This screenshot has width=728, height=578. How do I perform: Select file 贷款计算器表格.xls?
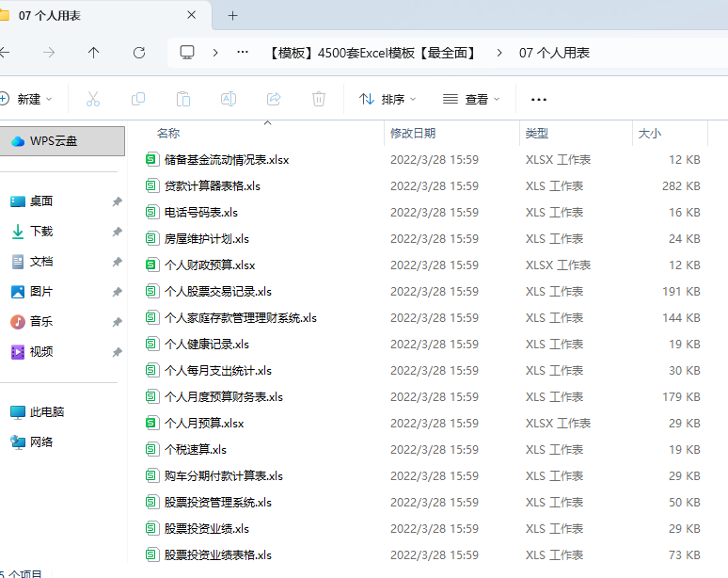(213, 186)
